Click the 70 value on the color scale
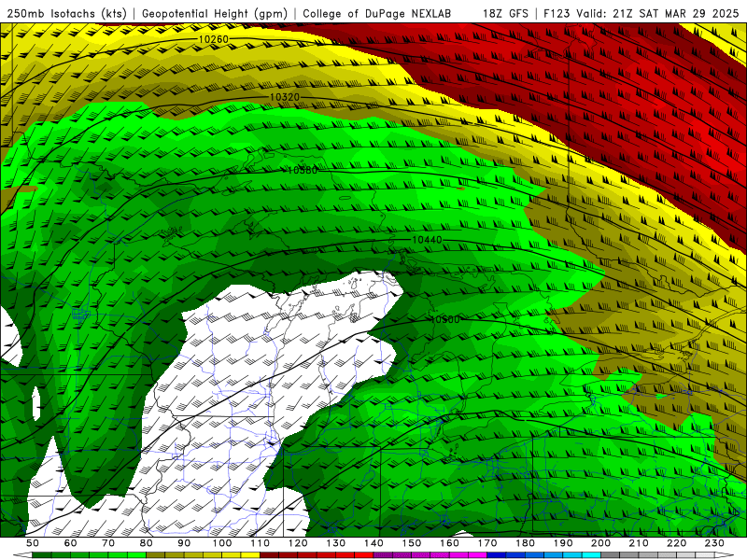The height and width of the screenshot is (560, 747). 108,543
